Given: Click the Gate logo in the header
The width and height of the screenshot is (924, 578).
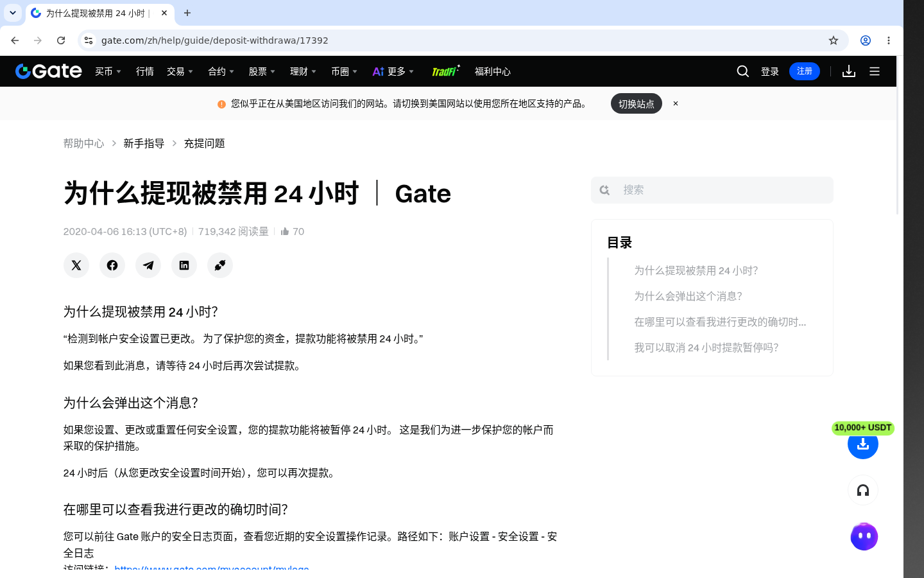Looking at the screenshot, I should click(x=49, y=71).
